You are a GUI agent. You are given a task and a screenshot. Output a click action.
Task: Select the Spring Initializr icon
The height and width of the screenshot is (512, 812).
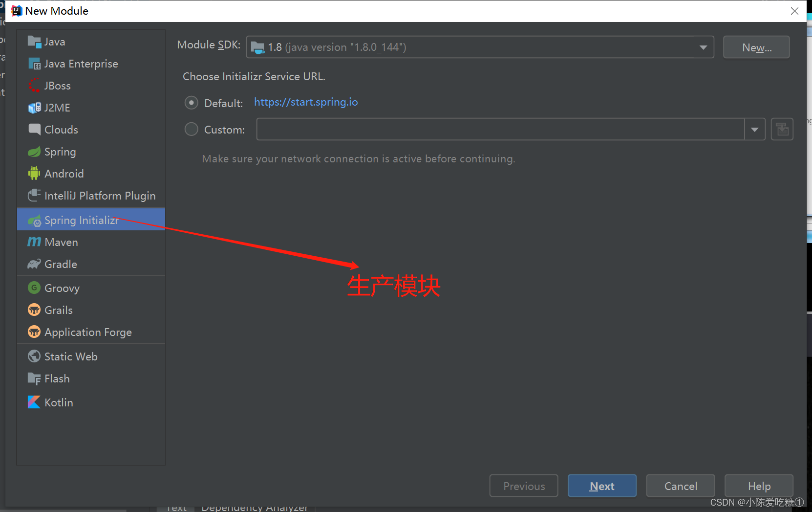coord(34,221)
